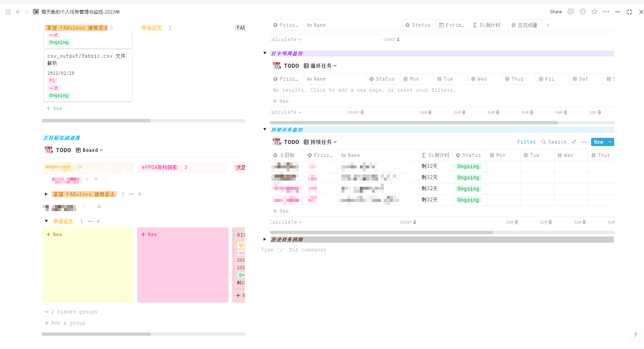Expand the 历史任务回顾 toggle
This screenshot has height=349, width=644.
pyautogui.click(x=265, y=239)
